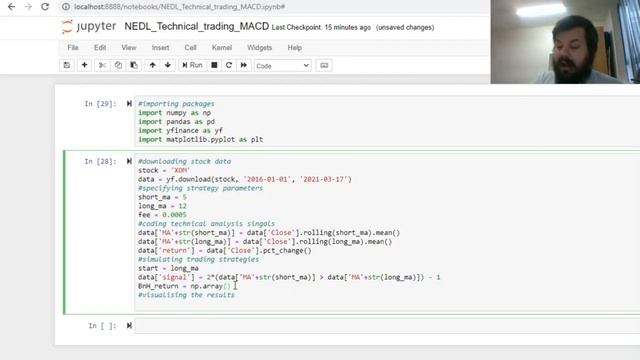Click the site info icon in the address bar

coord(66,7)
